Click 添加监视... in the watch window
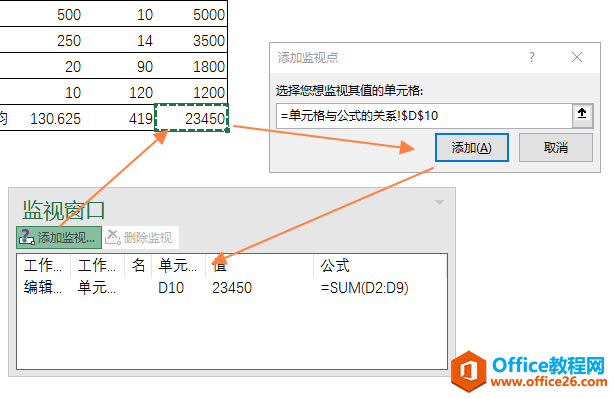 pos(59,237)
